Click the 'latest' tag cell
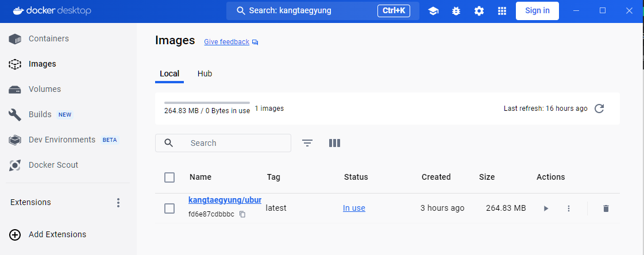Screen dimensions: 644x255 [x=276, y=208]
